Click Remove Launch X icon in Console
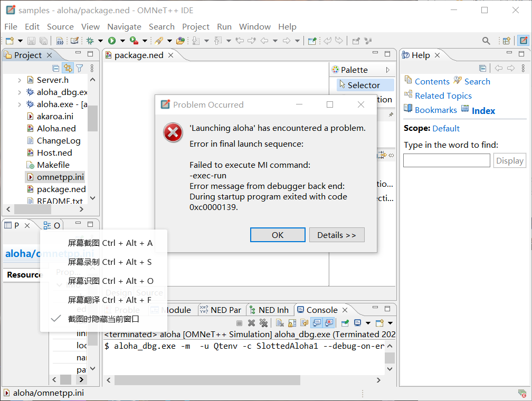 251,323
